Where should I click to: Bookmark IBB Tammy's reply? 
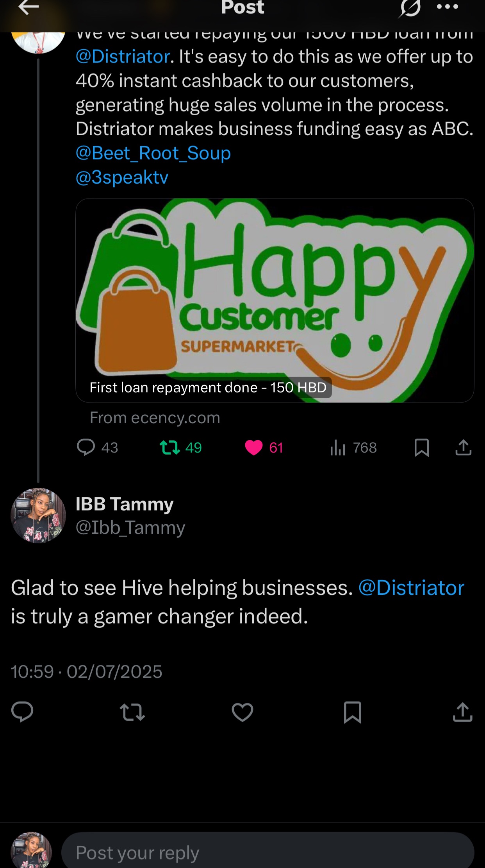click(352, 712)
